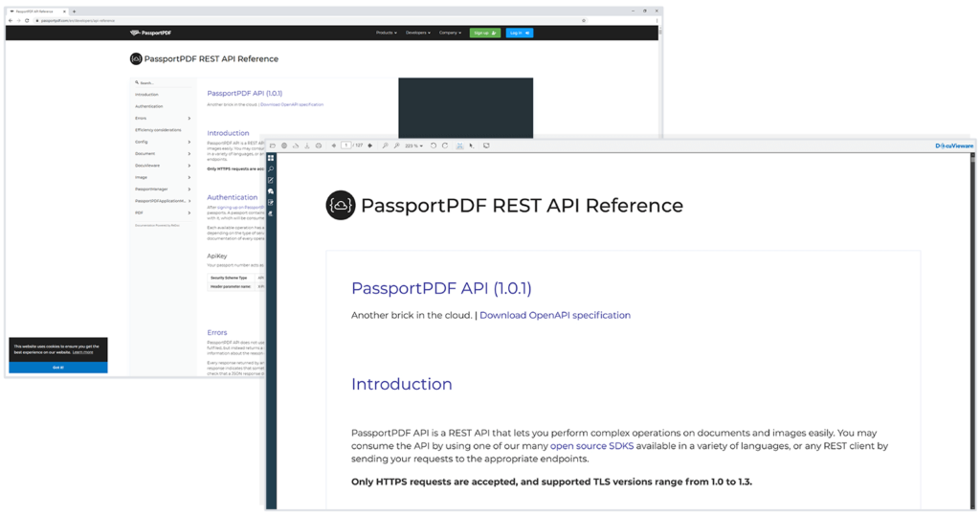The height and width of the screenshot is (515, 980).
Task: Rotate the page clockwise in the viewer
Action: 445,146
